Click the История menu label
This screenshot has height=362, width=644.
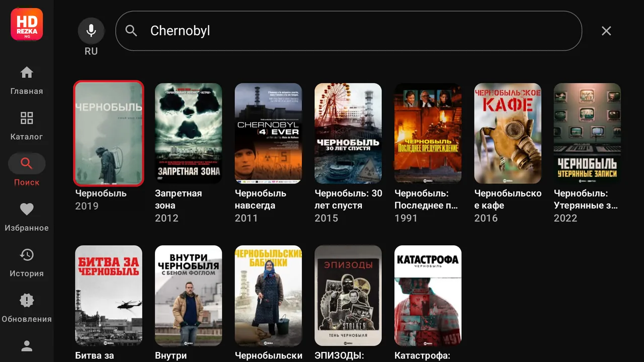(x=27, y=274)
